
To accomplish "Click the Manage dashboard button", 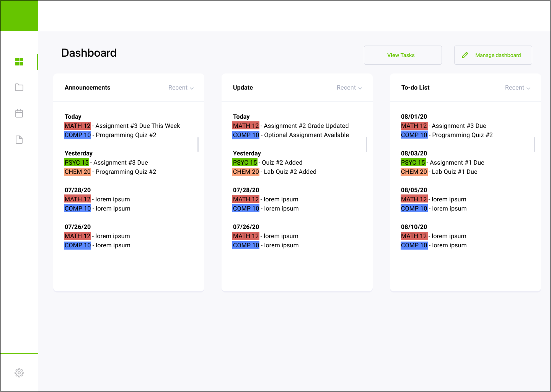I will [x=493, y=55].
